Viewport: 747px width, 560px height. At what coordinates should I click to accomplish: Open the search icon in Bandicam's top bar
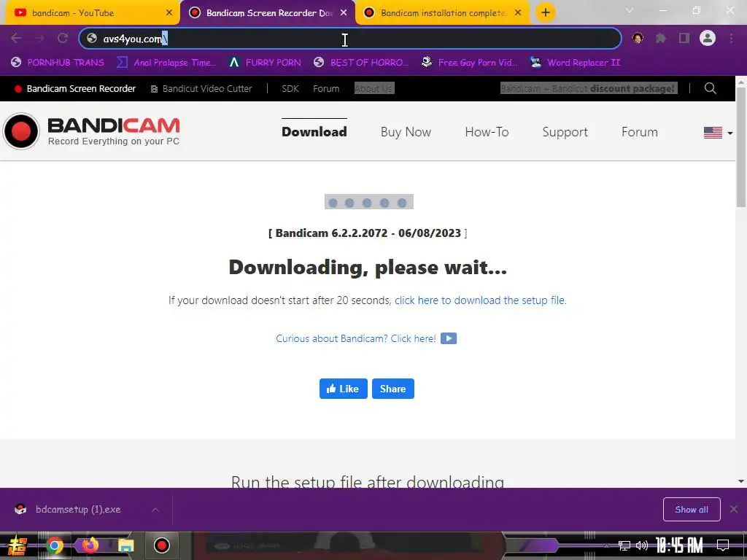click(711, 88)
